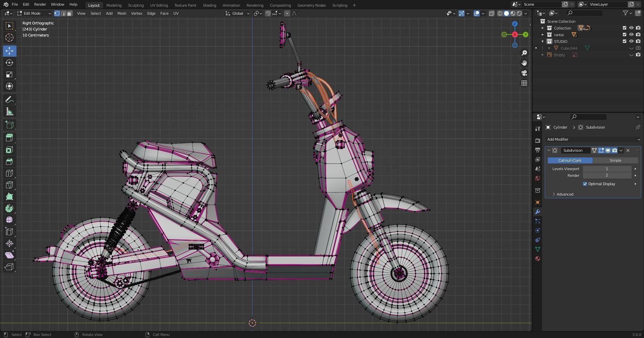
Task: Open Add Modifier dropdown
Action: (593, 139)
